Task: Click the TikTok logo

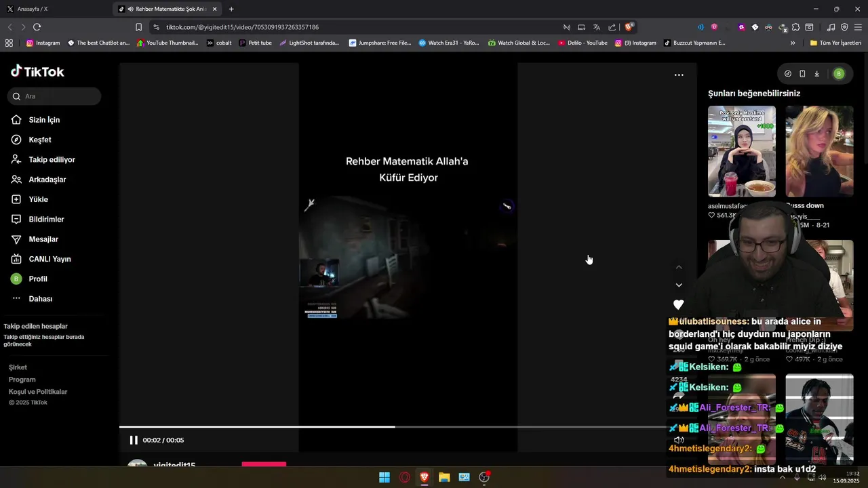Action: point(37,72)
